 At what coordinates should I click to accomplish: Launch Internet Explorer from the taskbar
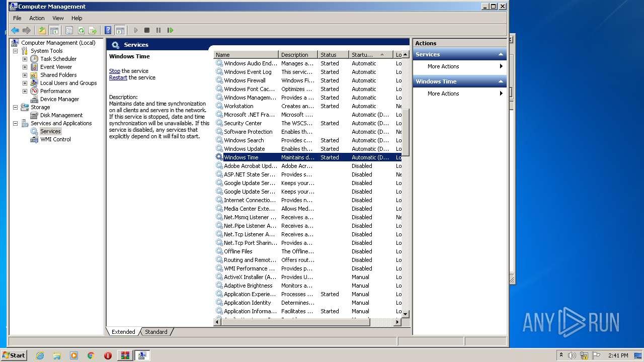point(40,355)
